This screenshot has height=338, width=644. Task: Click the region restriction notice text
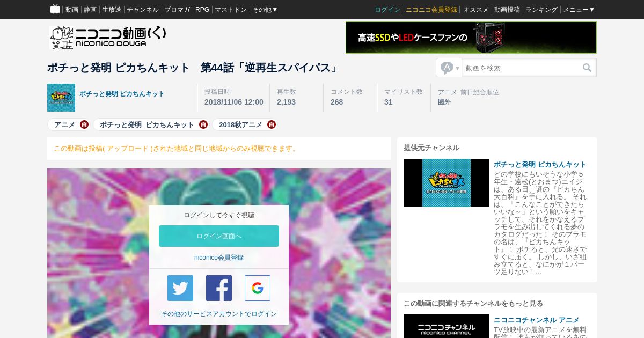[176, 149]
